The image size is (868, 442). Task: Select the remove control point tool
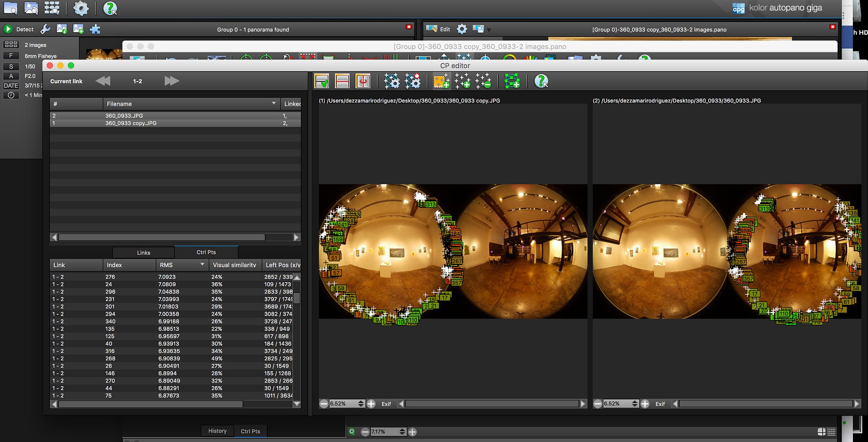(x=483, y=81)
